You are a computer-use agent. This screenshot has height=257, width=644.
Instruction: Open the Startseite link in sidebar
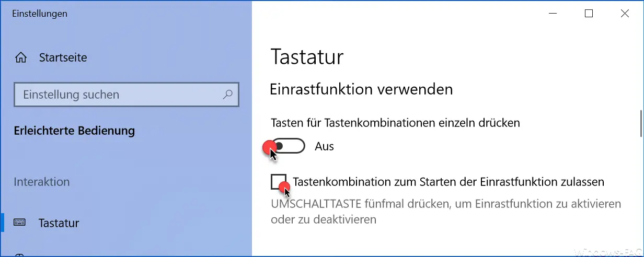click(63, 57)
